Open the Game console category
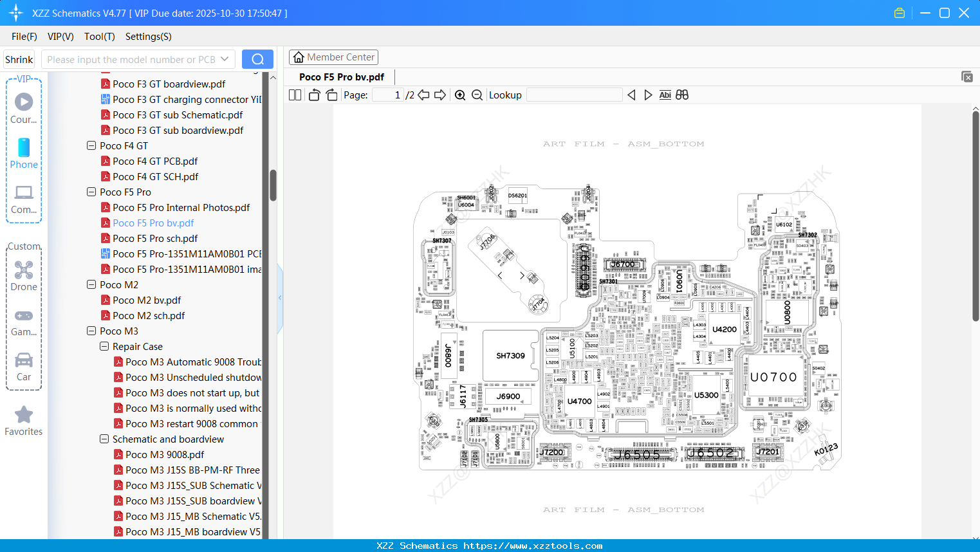The height and width of the screenshot is (552, 980). (x=24, y=321)
